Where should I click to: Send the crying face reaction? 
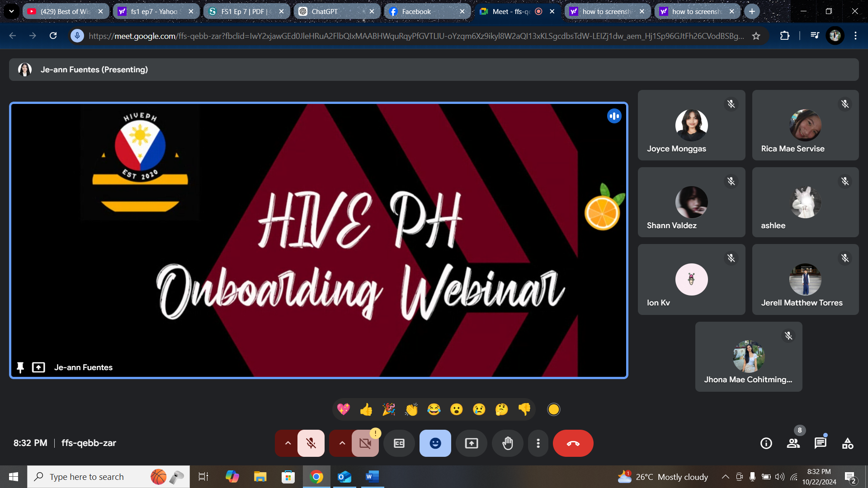(x=479, y=409)
